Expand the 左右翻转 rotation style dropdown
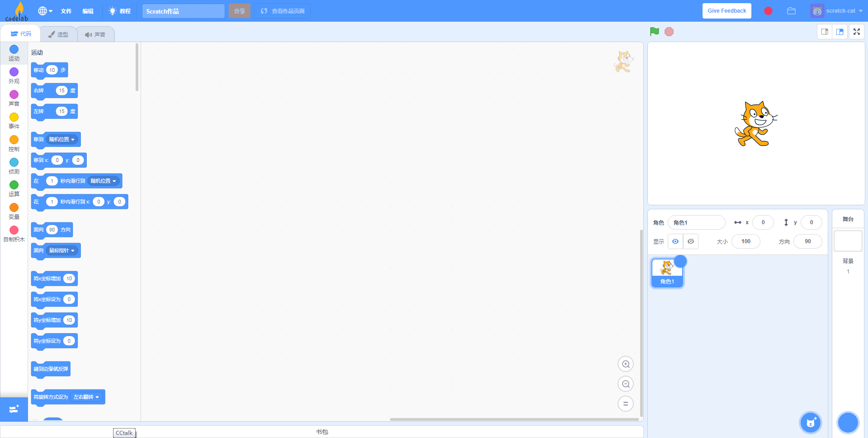868x438 pixels. pos(86,397)
